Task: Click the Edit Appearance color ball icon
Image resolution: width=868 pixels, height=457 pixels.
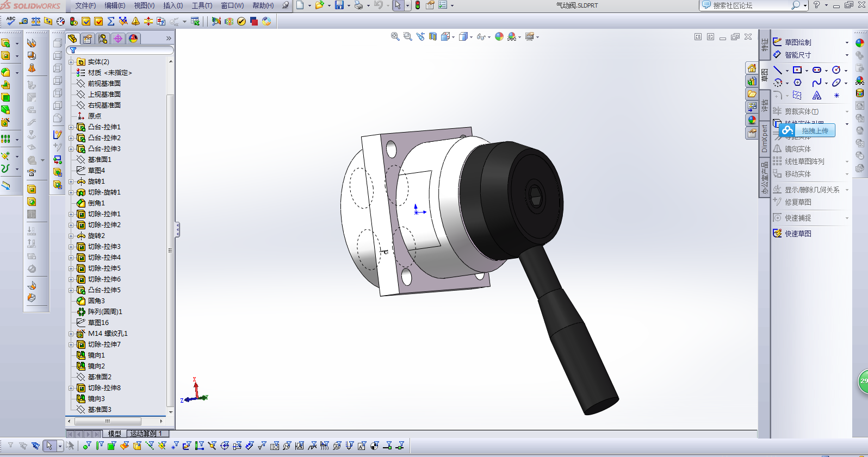Action: tap(499, 37)
